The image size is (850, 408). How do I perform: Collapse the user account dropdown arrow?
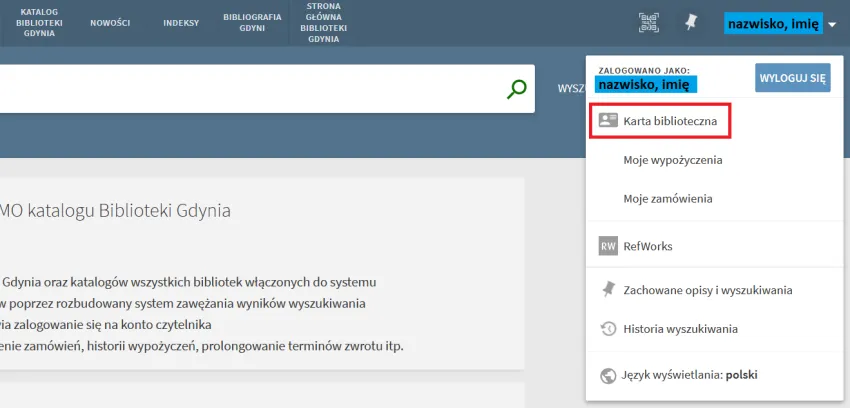click(x=833, y=24)
